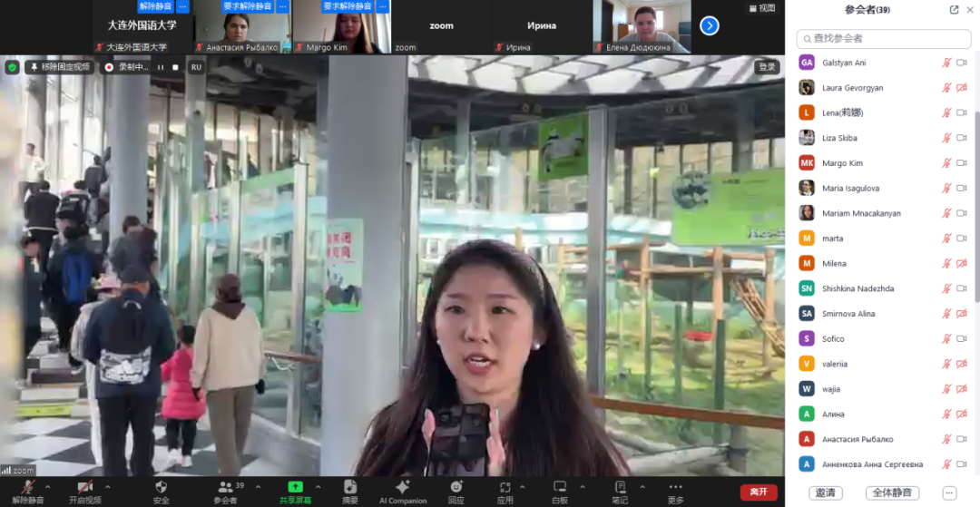Pop out the participants panel
980x507 pixels.
click(x=954, y=10)
